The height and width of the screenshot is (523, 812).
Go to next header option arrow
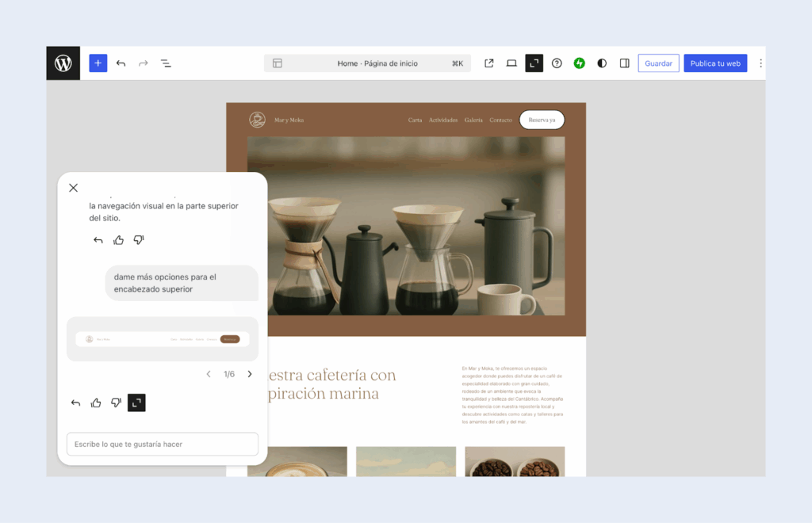pyautogui.click(x=250, y=374)
